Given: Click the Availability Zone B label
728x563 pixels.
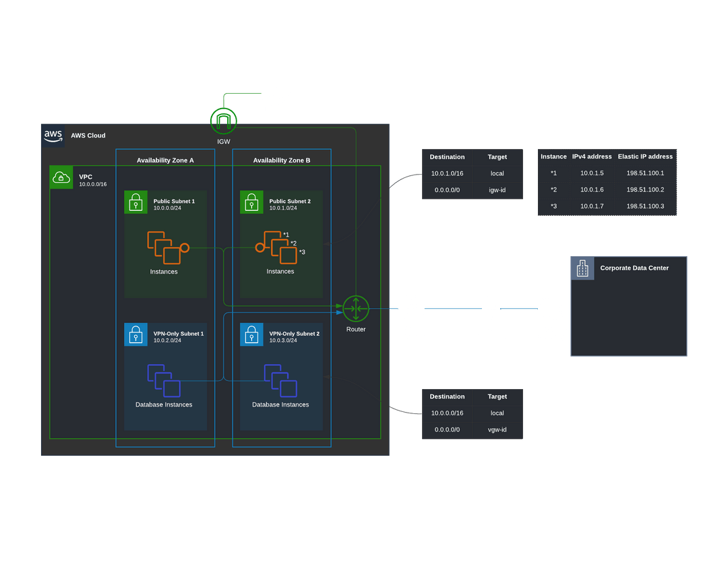Looking at the screenshot, I should [x=281, y=160].
